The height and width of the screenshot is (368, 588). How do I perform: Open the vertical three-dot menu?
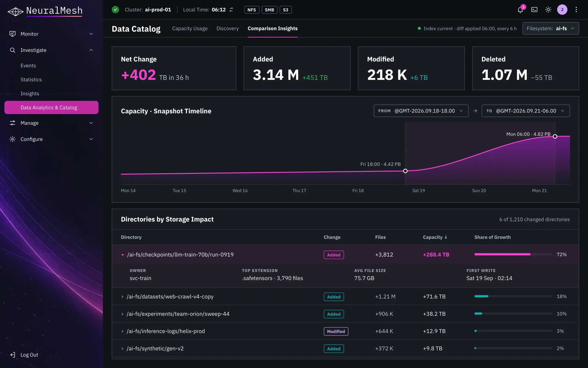point(576,10)
